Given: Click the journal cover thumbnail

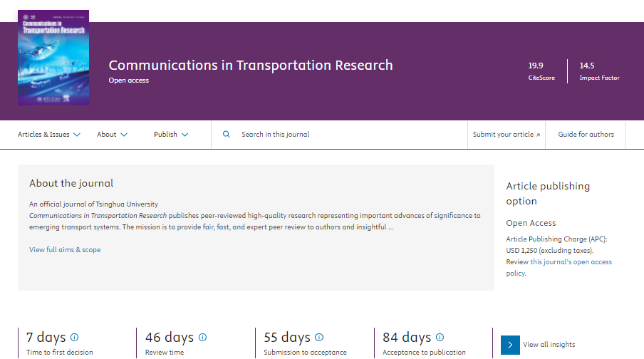Looking at the screenshot, I should click(53, 58).
